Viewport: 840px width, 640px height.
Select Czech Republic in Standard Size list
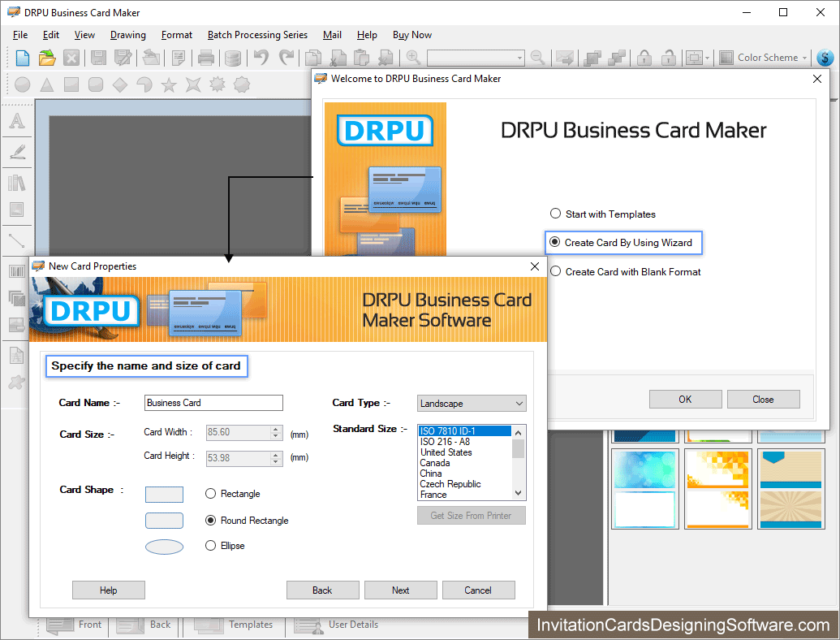pos(464,484)
